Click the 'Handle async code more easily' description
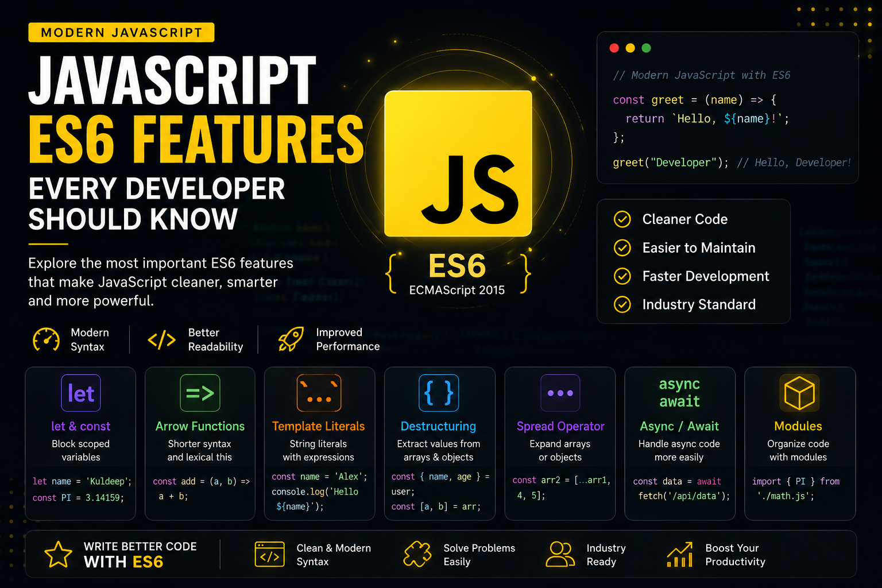The image size is (882, 588). (x=679, y=450)
